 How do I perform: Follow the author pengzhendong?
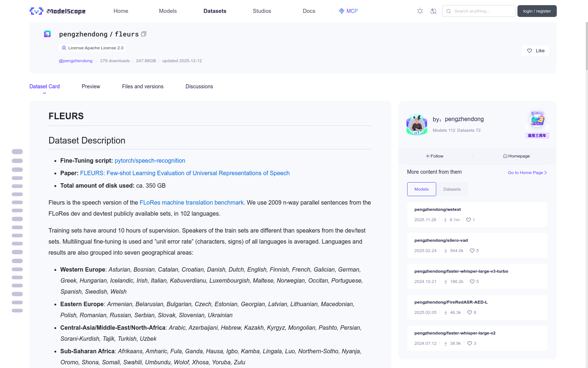coord(435,156)
